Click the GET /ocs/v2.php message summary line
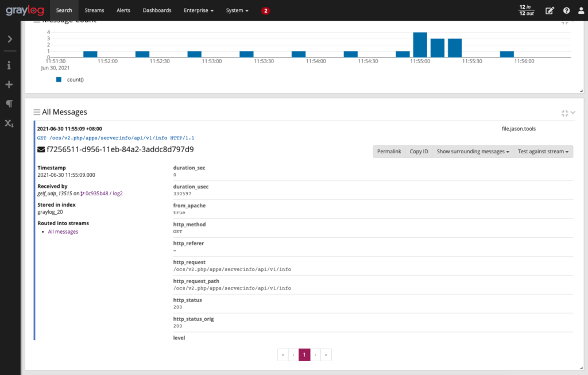 click(115, 138)
